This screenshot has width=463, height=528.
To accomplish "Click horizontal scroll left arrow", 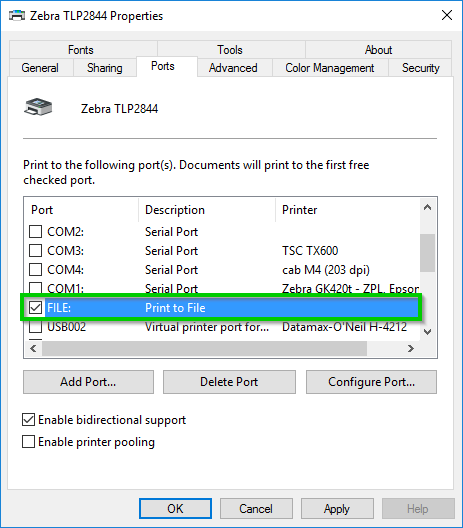I will 33,349.
